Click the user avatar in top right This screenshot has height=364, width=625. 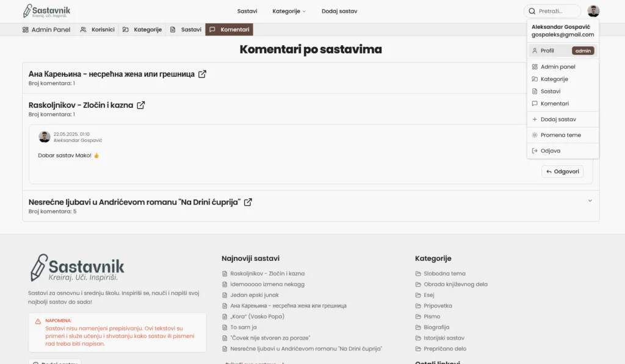[593, 11]
